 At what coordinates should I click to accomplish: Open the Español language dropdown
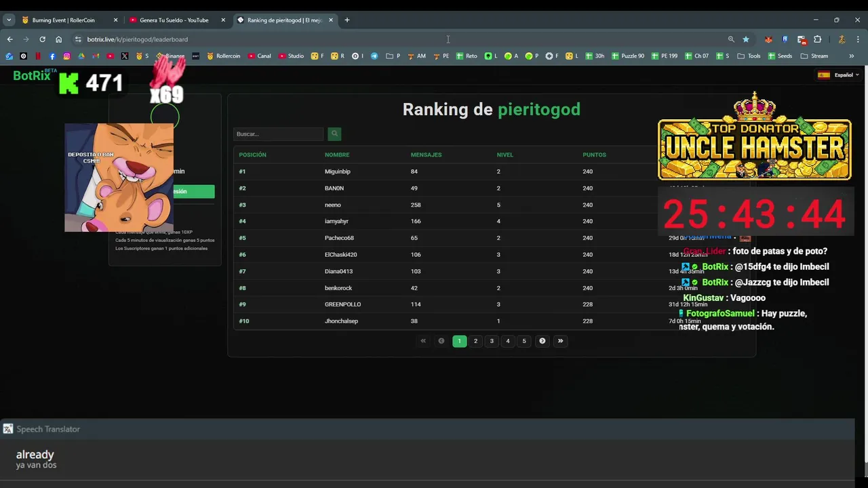838,75
